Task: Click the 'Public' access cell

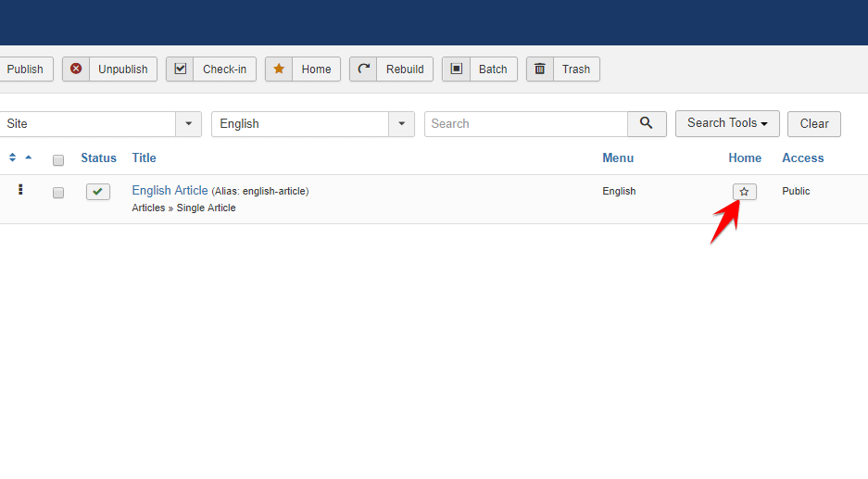Action: 796,191
